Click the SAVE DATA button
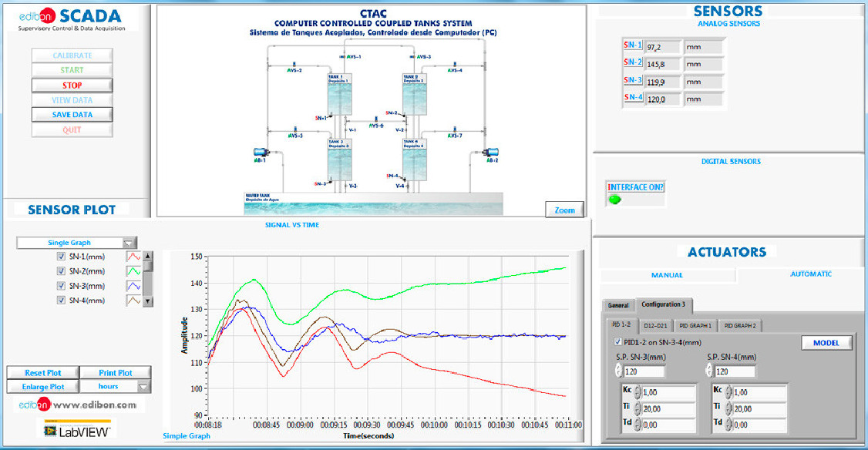This screenshot has height=450, width=868. pos(72,115)
